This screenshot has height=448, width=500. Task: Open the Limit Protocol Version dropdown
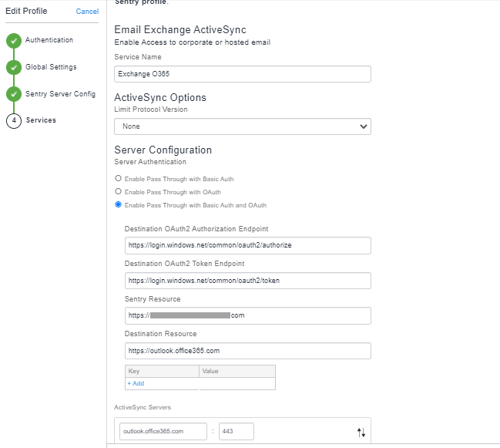242,126
